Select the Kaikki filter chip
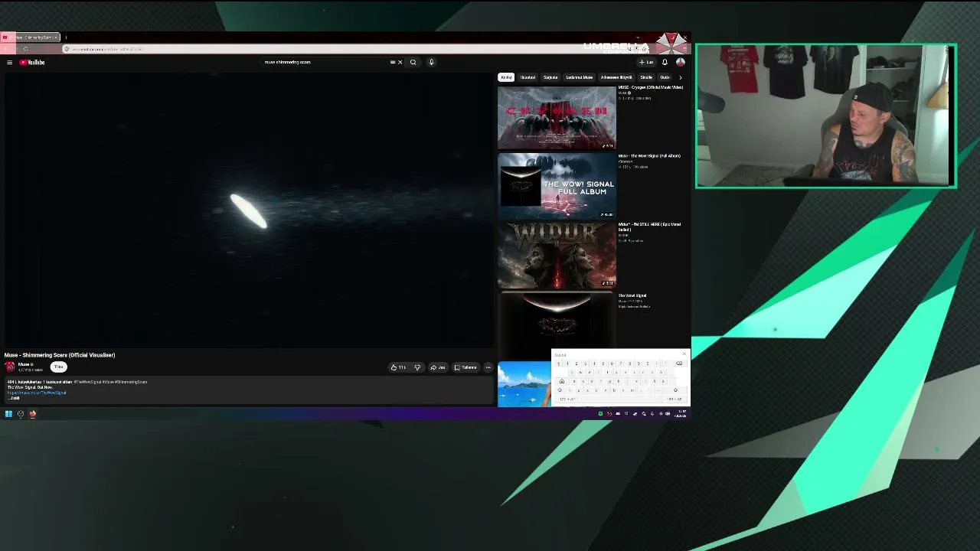Screen dimensions: 980x551 [506, 77]
